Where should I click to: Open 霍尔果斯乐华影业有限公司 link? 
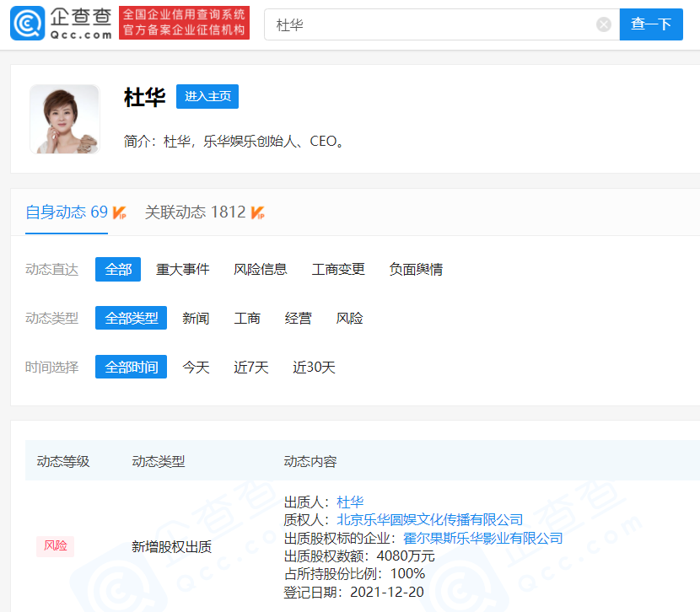click(x=482, y=539)
